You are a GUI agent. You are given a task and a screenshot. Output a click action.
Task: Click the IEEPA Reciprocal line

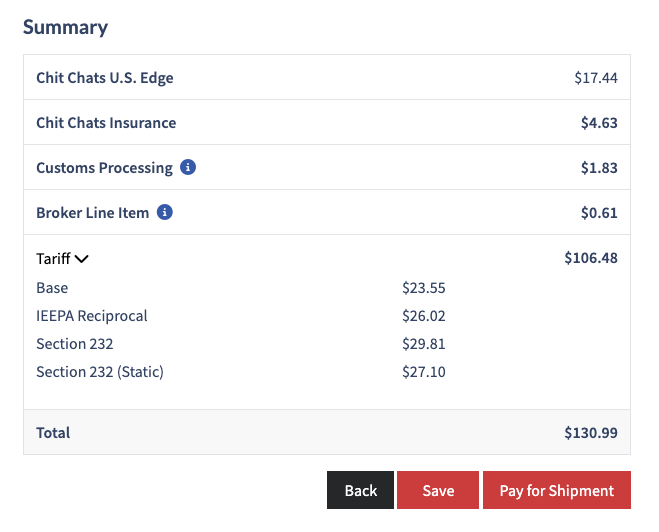tap(92, 316)
